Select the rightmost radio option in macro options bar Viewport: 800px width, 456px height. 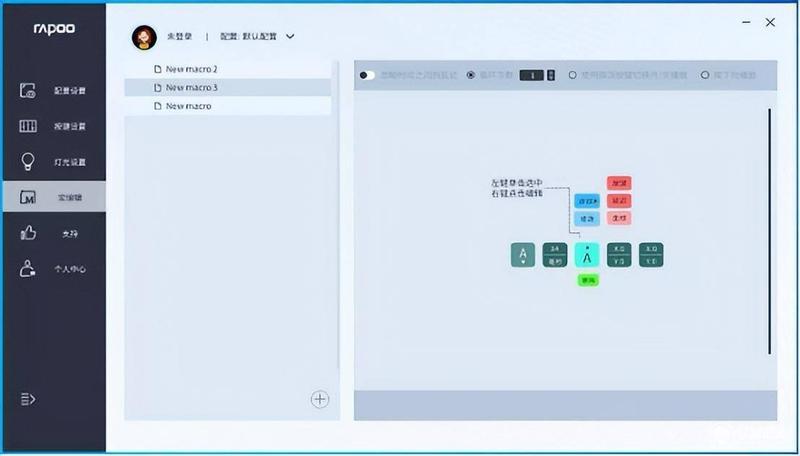point(705,75)
